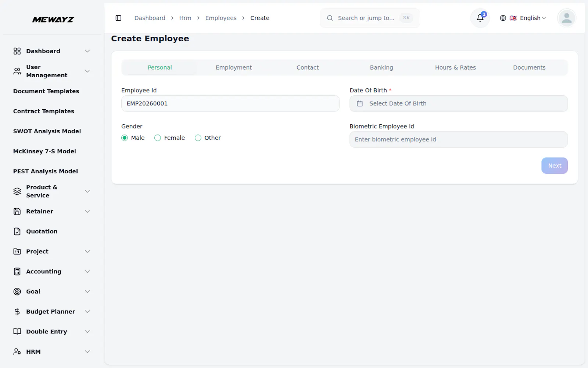Expand the Goal chevron
588x368 pixels.
(x=87, y=291)
